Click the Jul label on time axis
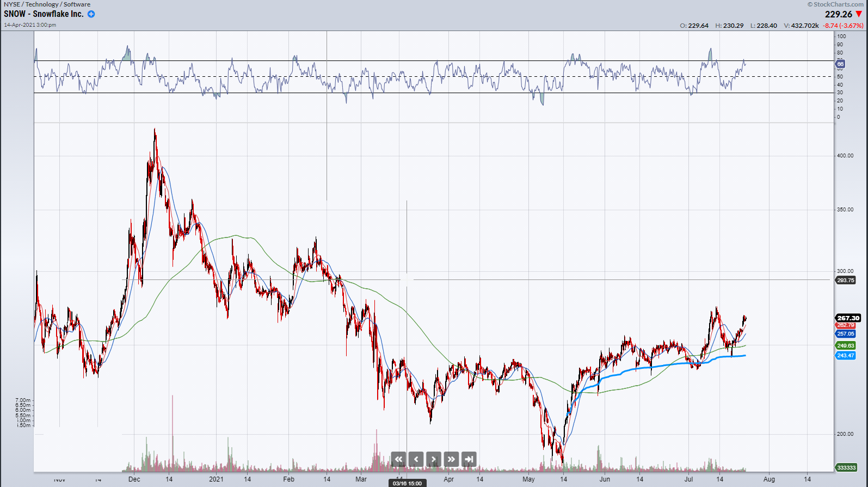 [x=688, y=479]
